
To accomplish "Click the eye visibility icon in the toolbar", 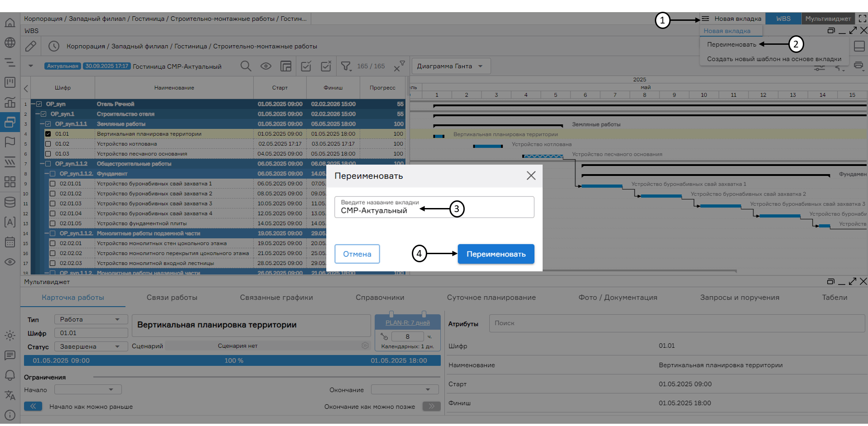I will pos(266,66).
